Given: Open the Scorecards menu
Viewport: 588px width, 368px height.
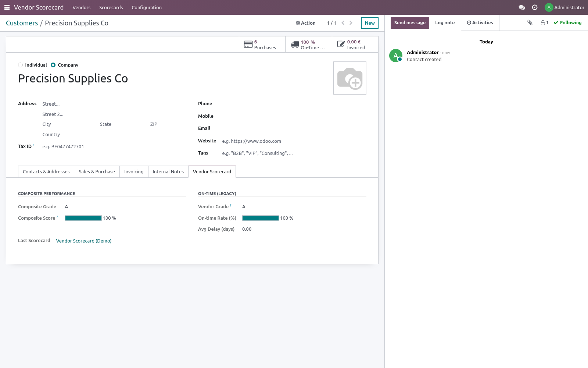Looking at the screenshot, I should 111,7.
